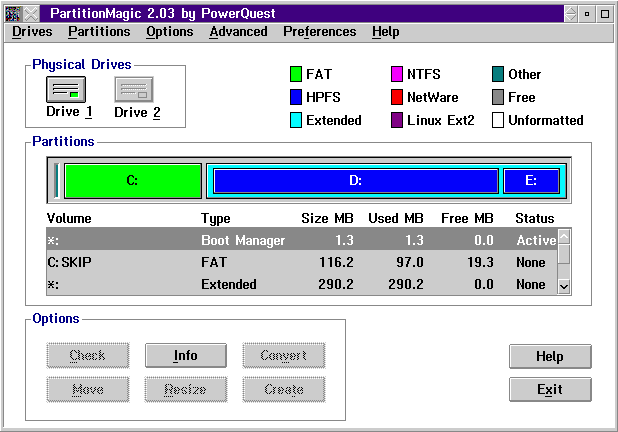Select the Drive 1 icon
Image resolution: width=618 pixels, height=432 pixels.
tap(66, 89)
